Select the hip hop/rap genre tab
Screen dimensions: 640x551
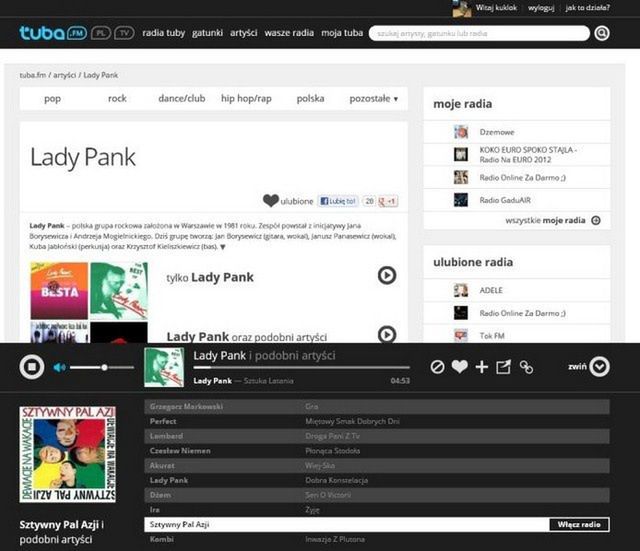pyautogui.click(x=246, y=98)
